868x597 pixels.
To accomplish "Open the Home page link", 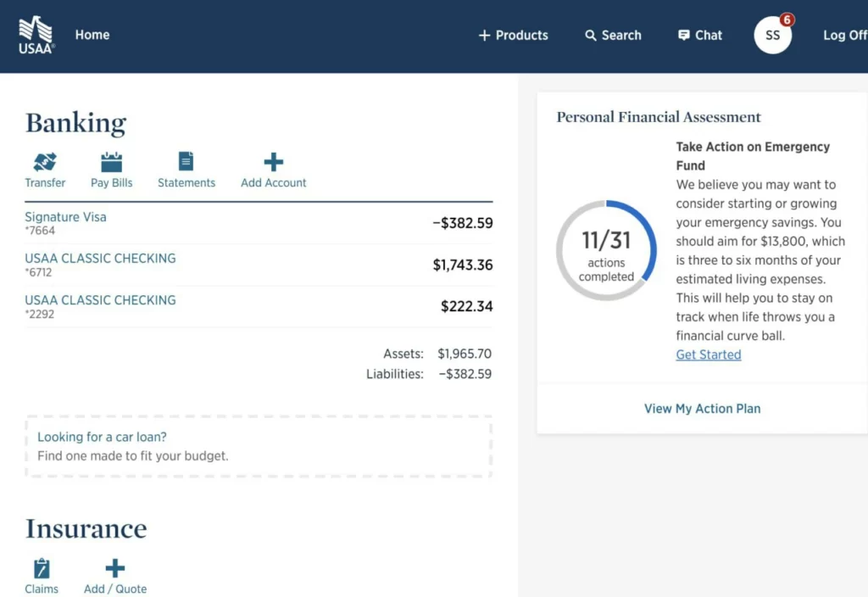I will point(92,35).
